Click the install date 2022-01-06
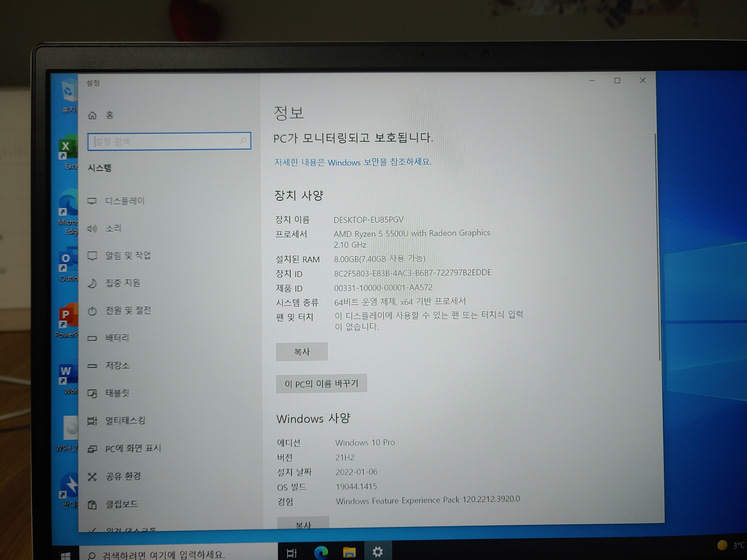 (x=356, y=472)
